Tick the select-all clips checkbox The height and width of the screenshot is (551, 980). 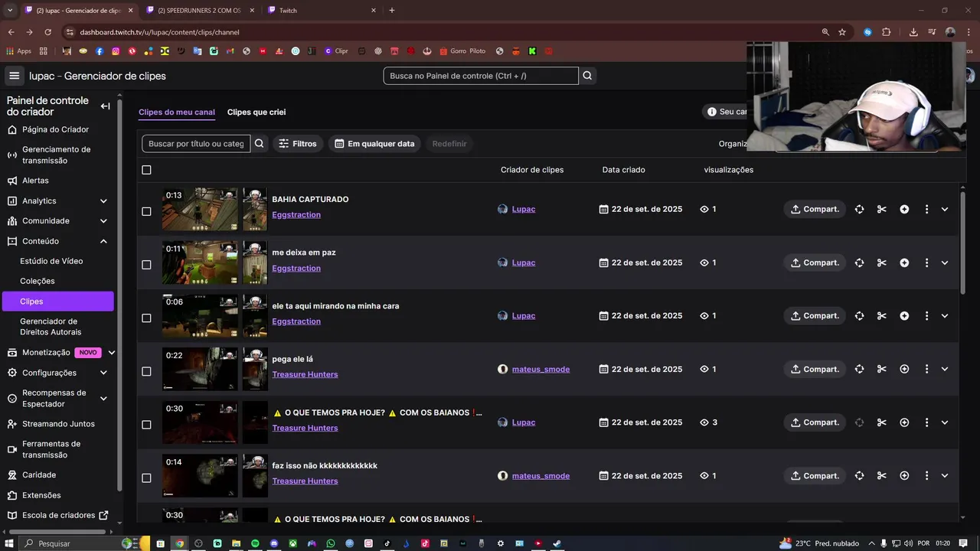(146, 170)
